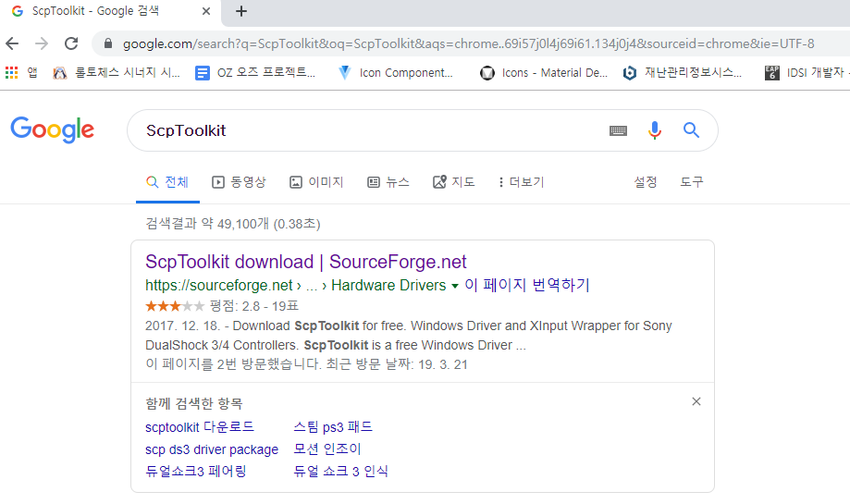This screenshot has width=850, height=504.
Task: Click the browser Forward arrow
Action: pyautogui.click(x=42, y=43)
